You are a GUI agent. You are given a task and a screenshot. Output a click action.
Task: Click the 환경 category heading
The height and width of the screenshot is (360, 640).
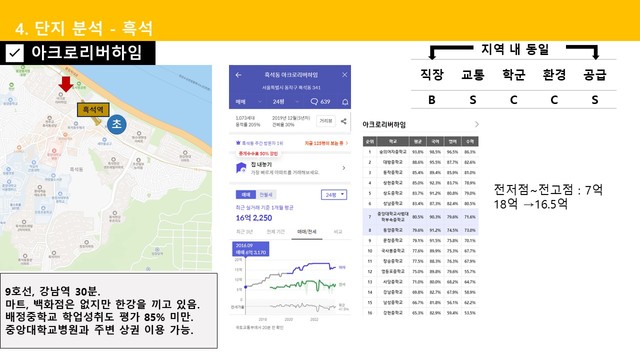click(554, 75)
